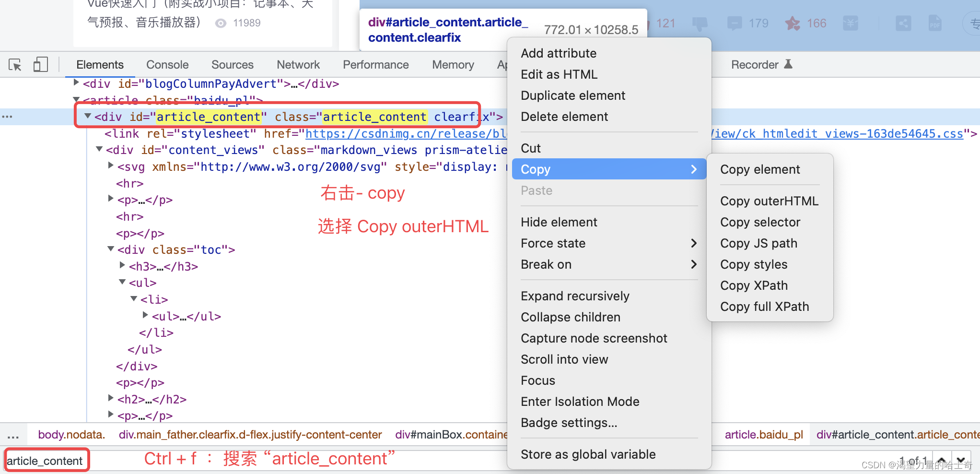
Task: Expand the Force state submenu arrow
Action: tap(694, 243)
